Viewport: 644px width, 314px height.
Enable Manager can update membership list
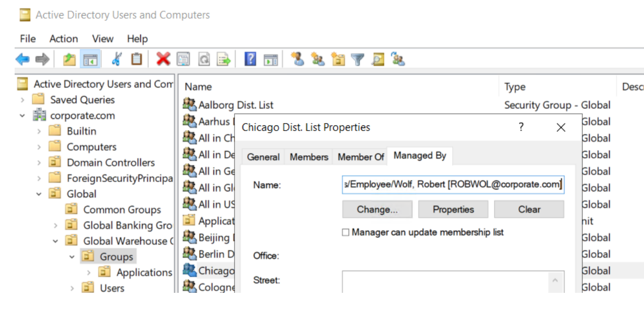[x=345, y=232]
